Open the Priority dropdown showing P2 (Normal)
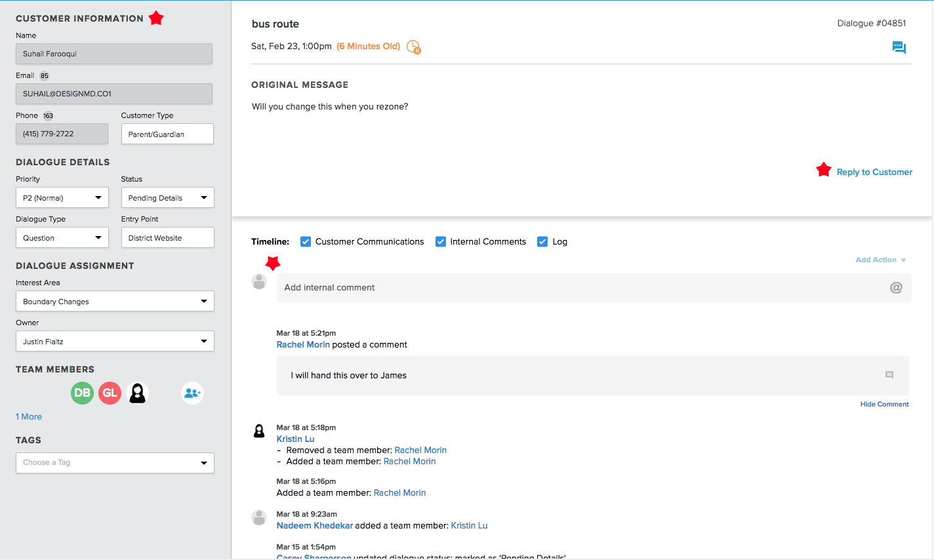 pos(62,197)
